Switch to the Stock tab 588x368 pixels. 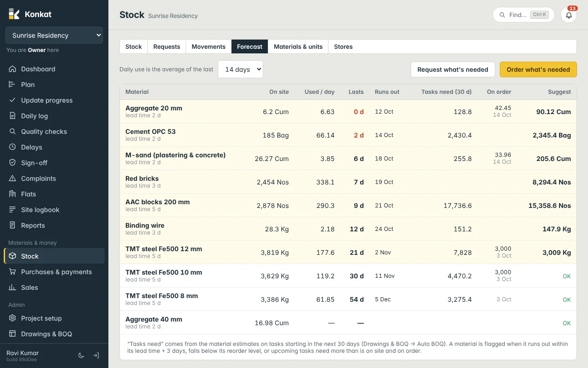tap(134, 46)
